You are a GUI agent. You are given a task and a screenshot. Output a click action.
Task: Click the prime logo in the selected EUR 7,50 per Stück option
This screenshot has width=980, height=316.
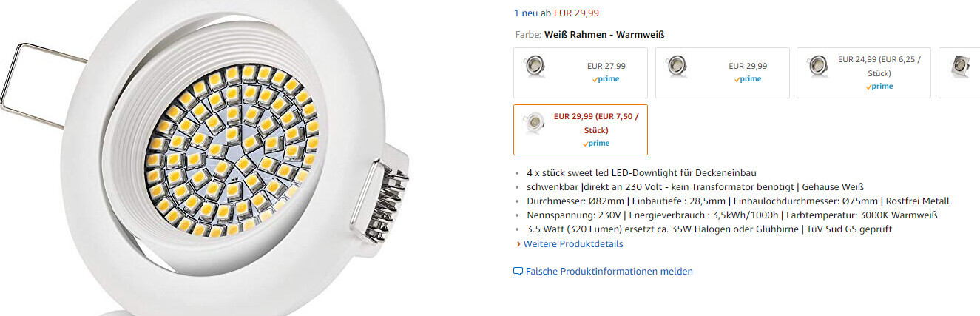[595, 144]
